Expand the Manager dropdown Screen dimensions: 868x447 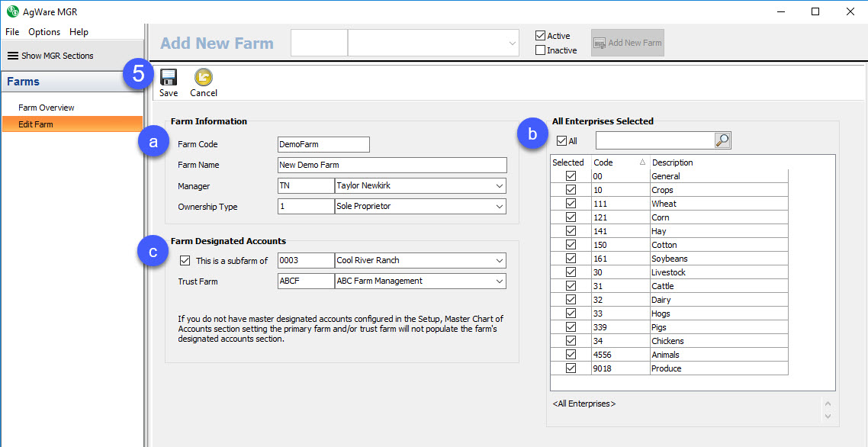point(499,186)
